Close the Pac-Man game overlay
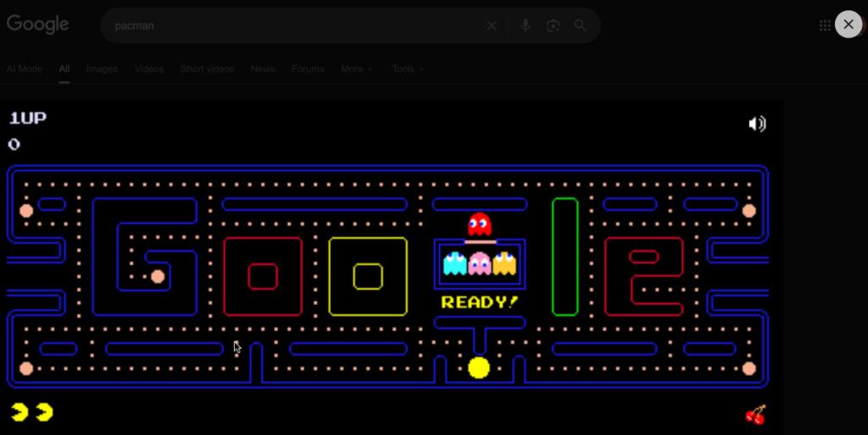 [848, 25]
